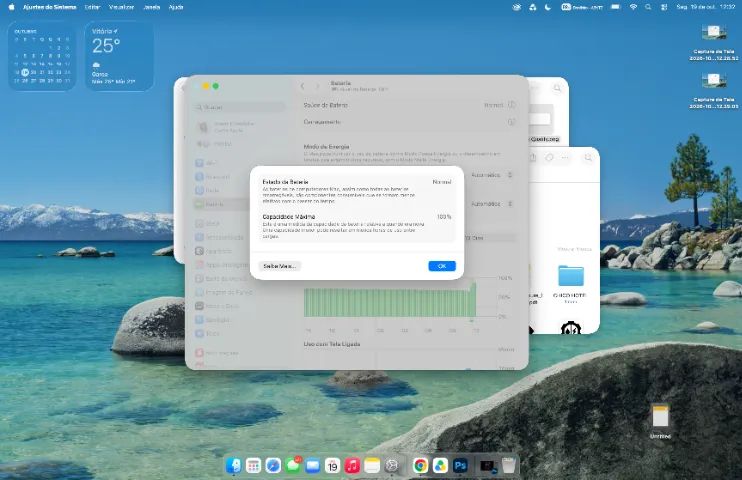Select the Capacidade Máxima heading text
Viewport: 742px width, 480px height.
tap(289, 217)
